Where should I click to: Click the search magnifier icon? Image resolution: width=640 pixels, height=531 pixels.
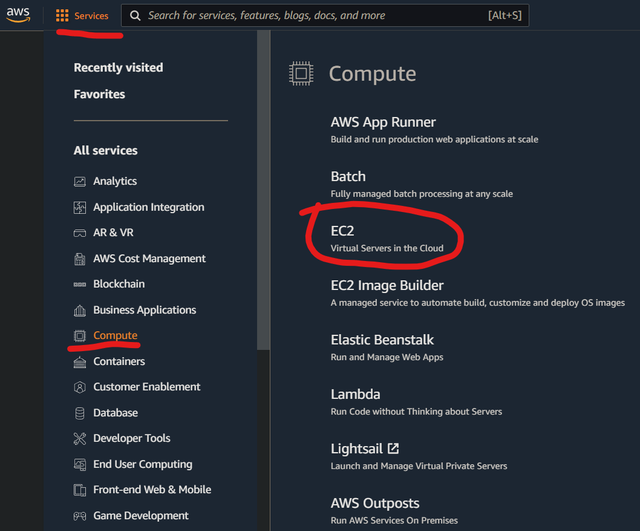[x=135, y=16]
